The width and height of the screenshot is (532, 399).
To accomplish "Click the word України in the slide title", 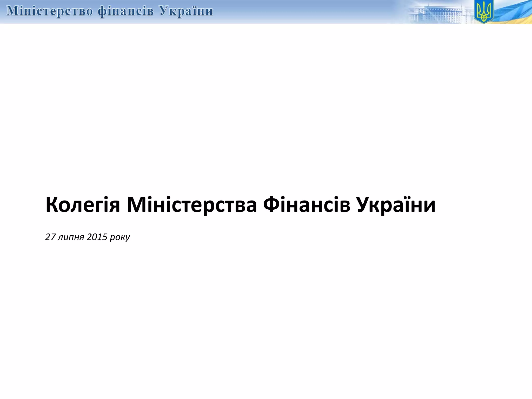I will [x=396, y=205].
